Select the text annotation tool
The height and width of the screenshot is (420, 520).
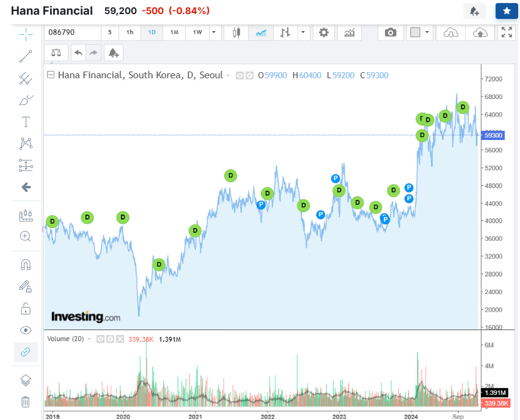pyautogui.click(x=26, y=122)
